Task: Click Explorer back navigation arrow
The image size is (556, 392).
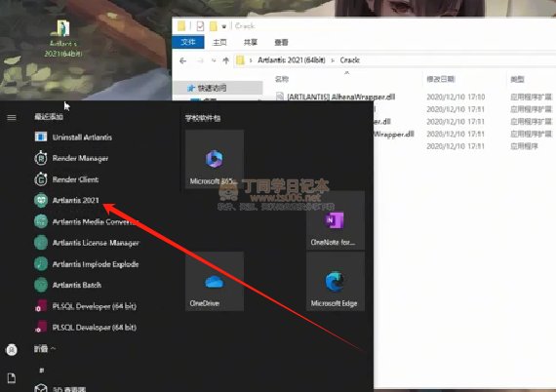Action: click(183, 60)
